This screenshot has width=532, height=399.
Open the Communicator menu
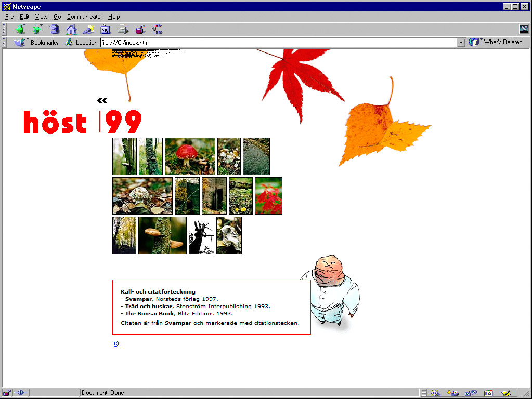tap(84, 17)
